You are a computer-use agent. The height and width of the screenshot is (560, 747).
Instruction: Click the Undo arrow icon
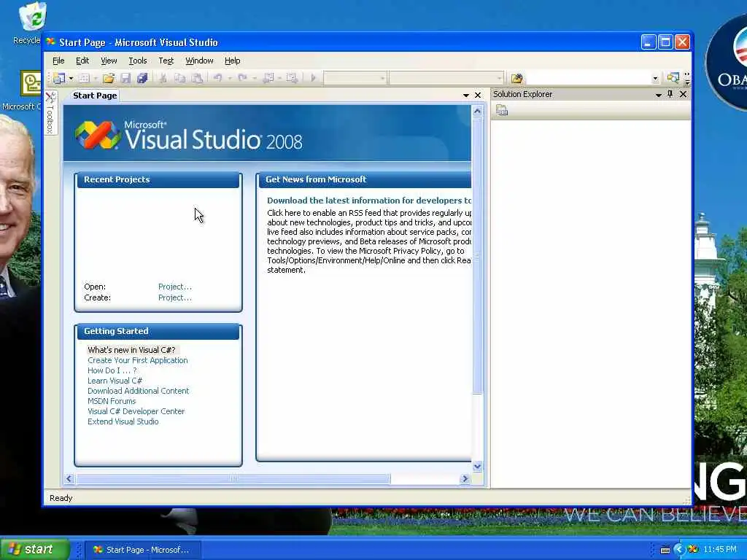click(x=217, y=78)
